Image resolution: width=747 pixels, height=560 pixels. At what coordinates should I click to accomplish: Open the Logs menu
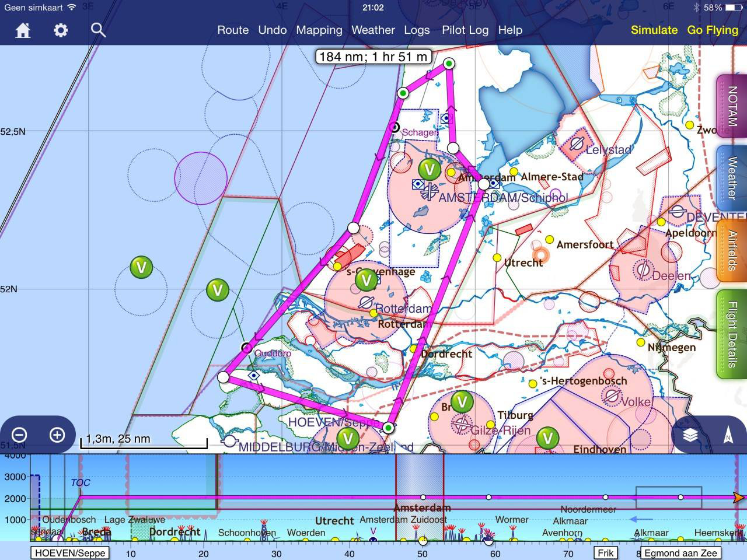417,30
